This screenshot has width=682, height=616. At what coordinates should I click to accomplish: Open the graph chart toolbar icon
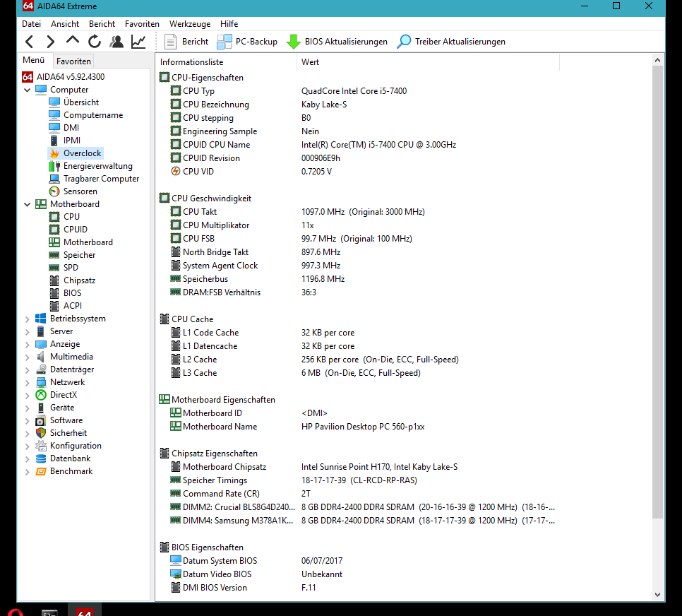pyautogui.click(x=138, y=42)
